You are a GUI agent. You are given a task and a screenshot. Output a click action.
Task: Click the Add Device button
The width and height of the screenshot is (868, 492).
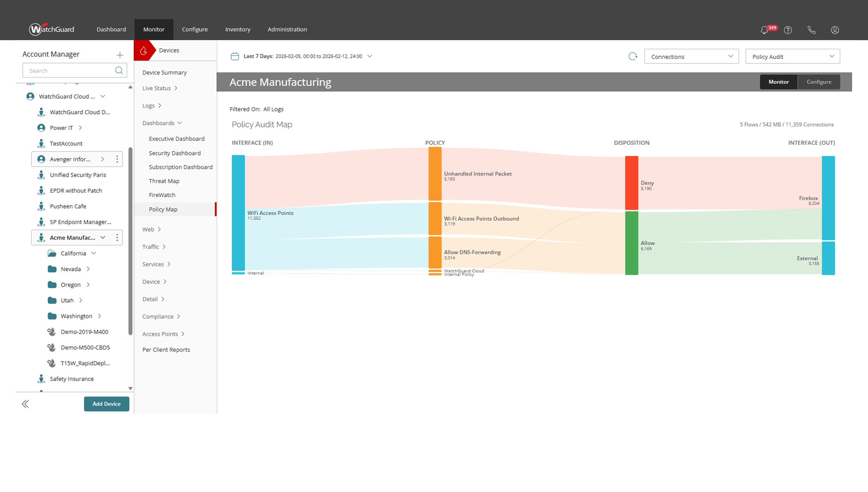tap(107, 404)
